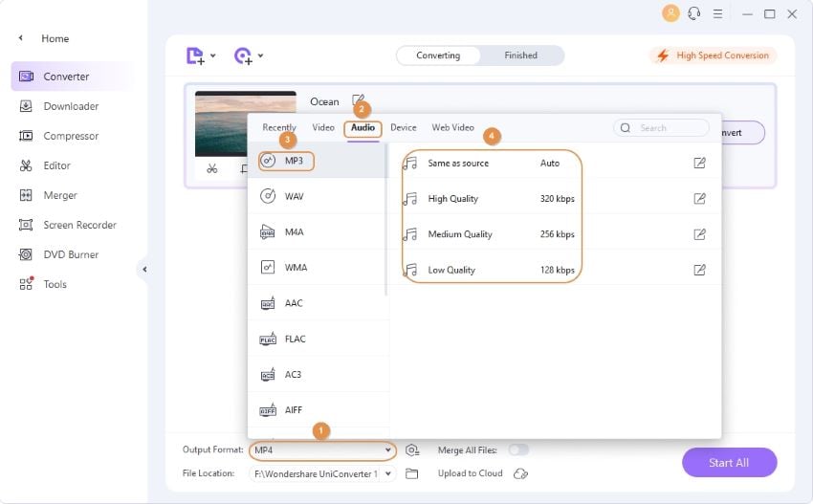Click the scissors trim icon
813x504 pixels.
(x=212, y=168)
